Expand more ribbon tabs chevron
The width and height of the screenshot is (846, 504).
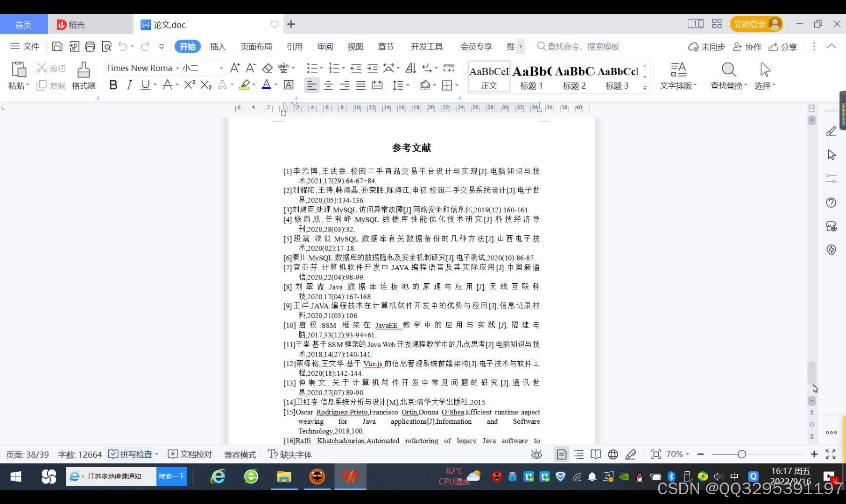[x=521, y=46]
